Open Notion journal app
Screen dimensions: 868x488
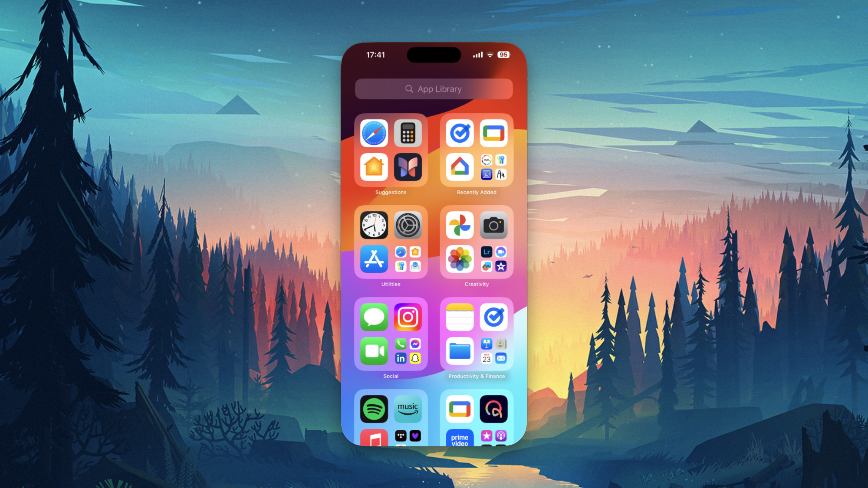pyautogui.click(x=408, y=167)
